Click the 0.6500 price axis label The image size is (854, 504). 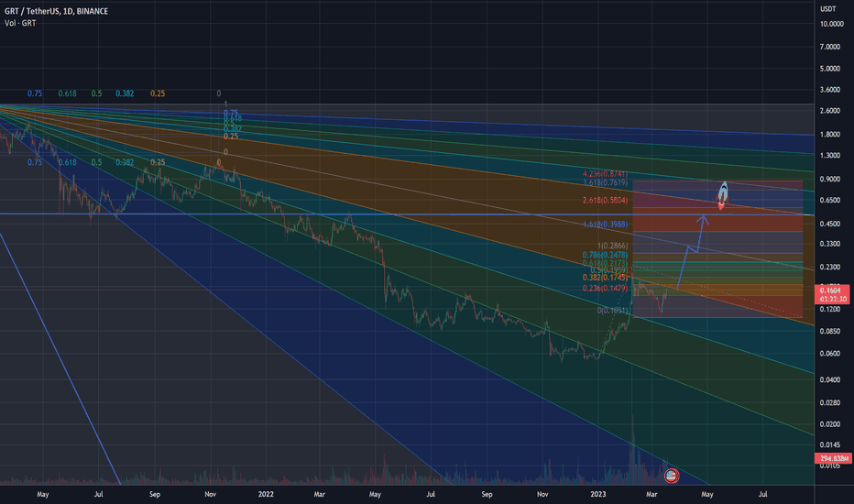click(x=830, y=200)
